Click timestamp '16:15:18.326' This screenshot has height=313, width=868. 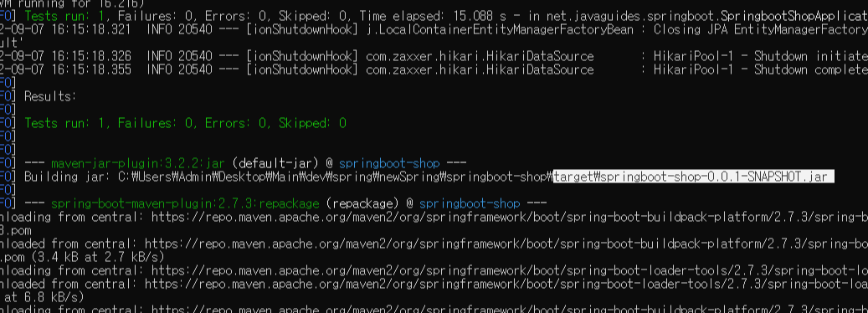(91, 56)
